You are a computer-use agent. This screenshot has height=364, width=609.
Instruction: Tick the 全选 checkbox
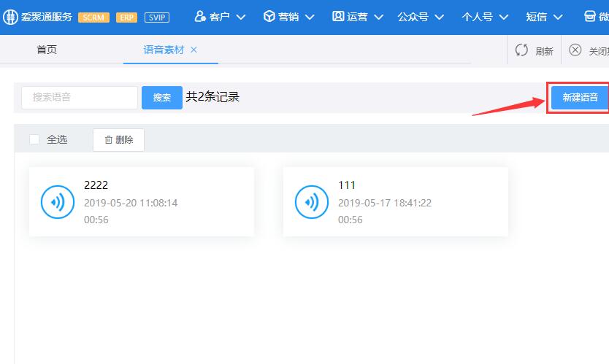pos(34,139)
